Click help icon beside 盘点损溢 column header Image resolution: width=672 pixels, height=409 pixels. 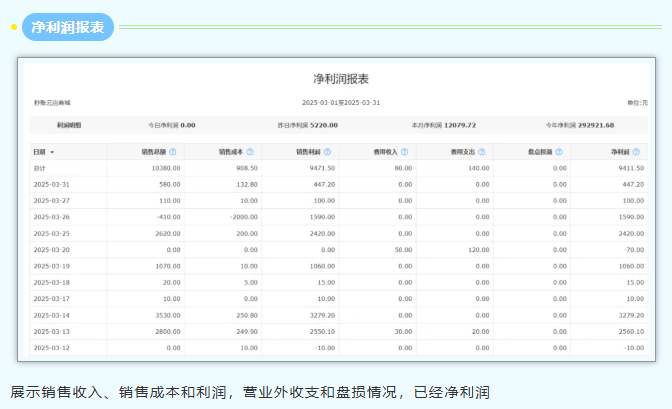pos(559,152)
